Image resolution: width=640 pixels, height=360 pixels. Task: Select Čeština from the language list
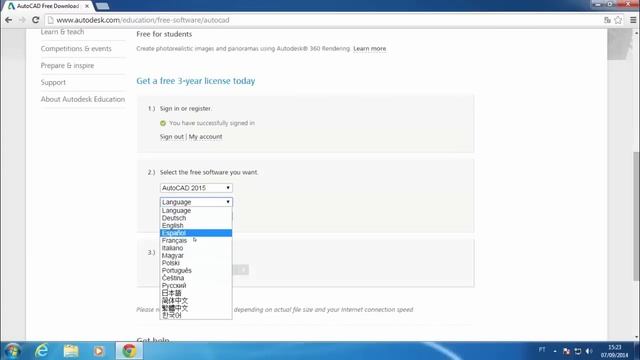[x=196, y=278]
